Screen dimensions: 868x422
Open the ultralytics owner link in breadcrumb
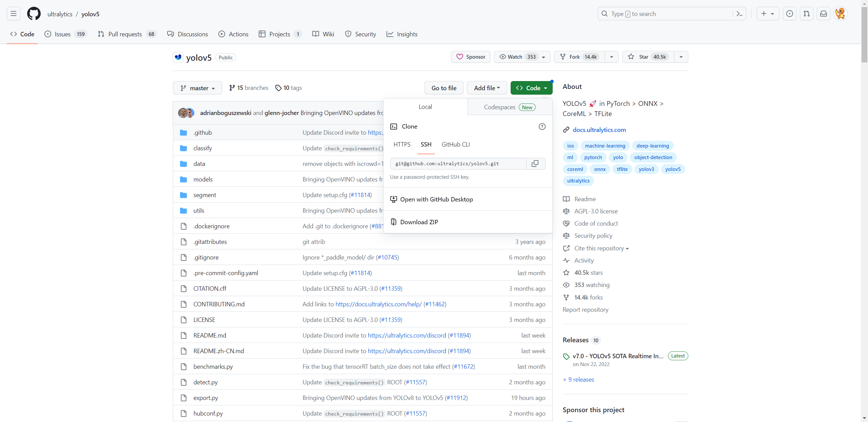(60, 14)
